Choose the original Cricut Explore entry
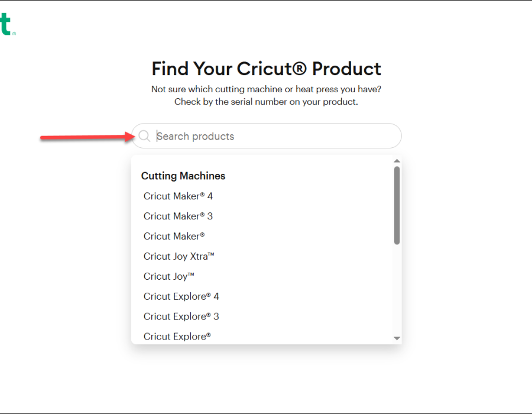Screen dimensions: 532x414 pos(177,337)
